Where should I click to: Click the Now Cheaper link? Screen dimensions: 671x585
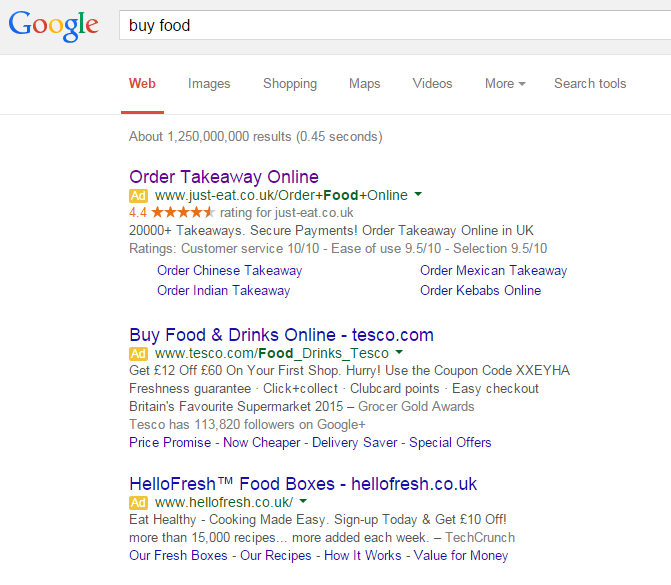point(261,442)
